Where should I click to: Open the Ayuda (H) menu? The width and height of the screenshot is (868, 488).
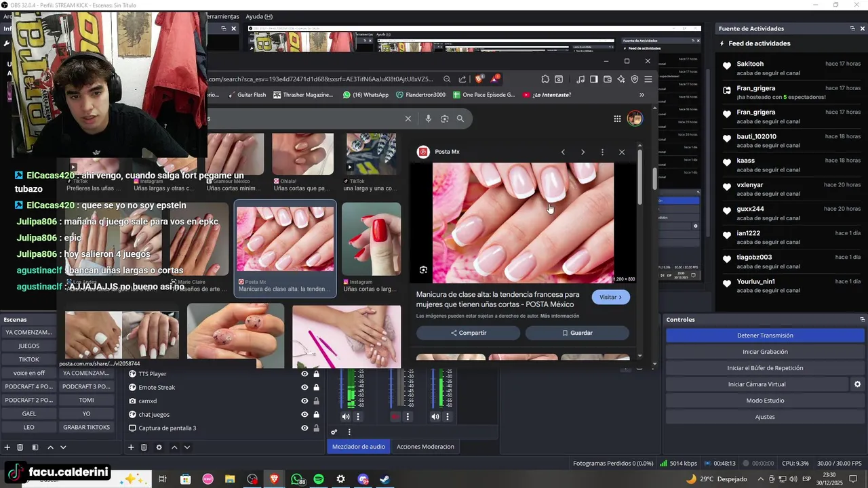coord(258,16)
